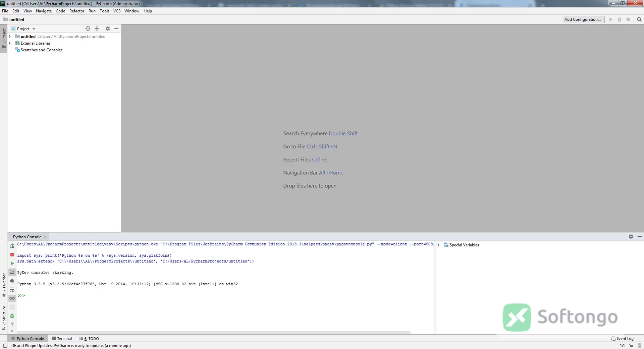Click the Run button in main toolbar
The height and width of the screenshot is (349, 644).
coord(611,19)
